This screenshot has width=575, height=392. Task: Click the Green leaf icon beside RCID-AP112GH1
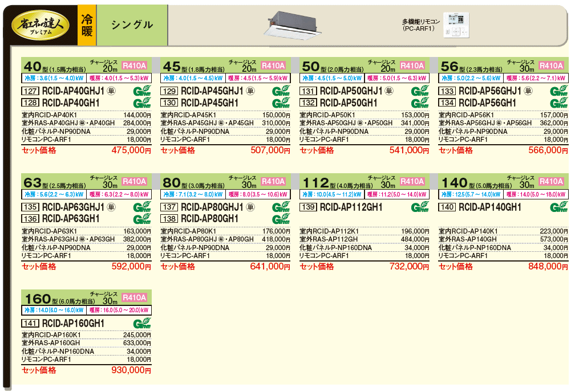tap(420, 207)
